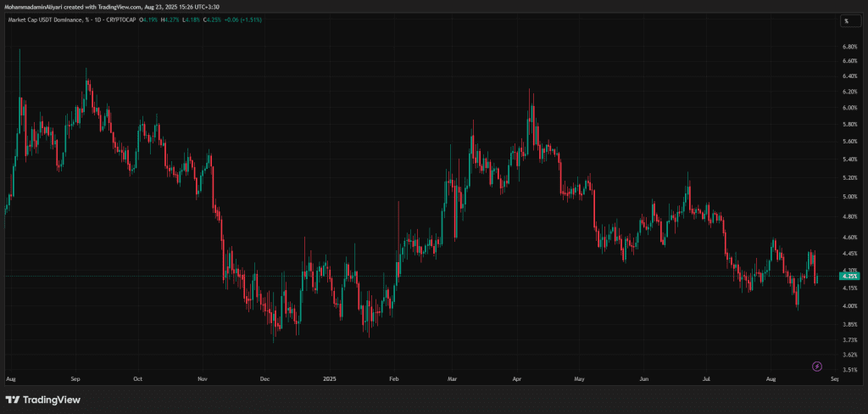Click the Feb label on time axis
This screenshot has width=868, height=414.
[393, 381]
